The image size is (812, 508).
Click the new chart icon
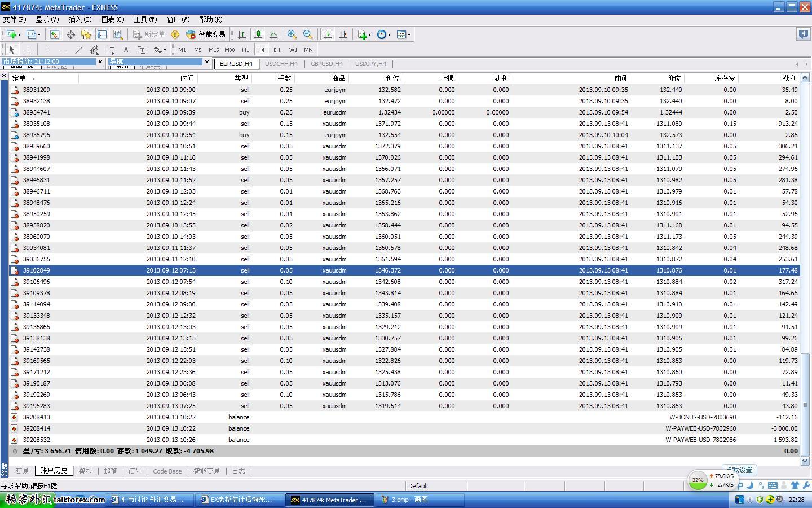11,34
